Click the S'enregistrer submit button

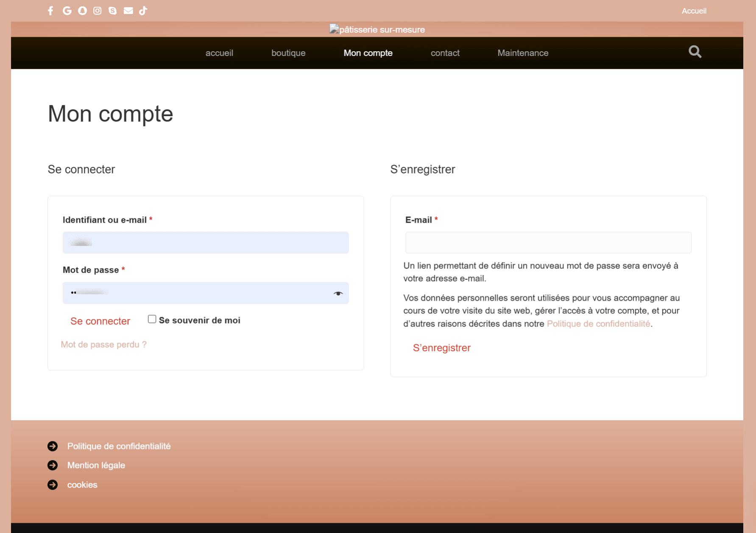[441, 348]
